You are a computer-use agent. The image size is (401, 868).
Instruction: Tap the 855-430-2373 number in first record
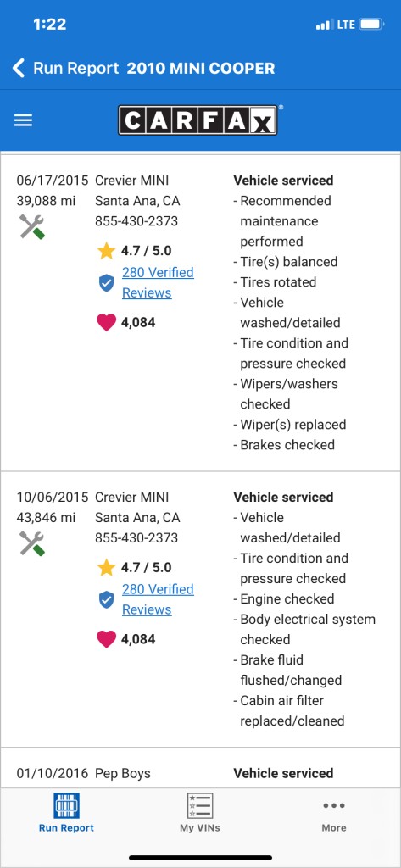tap(136, 221)
